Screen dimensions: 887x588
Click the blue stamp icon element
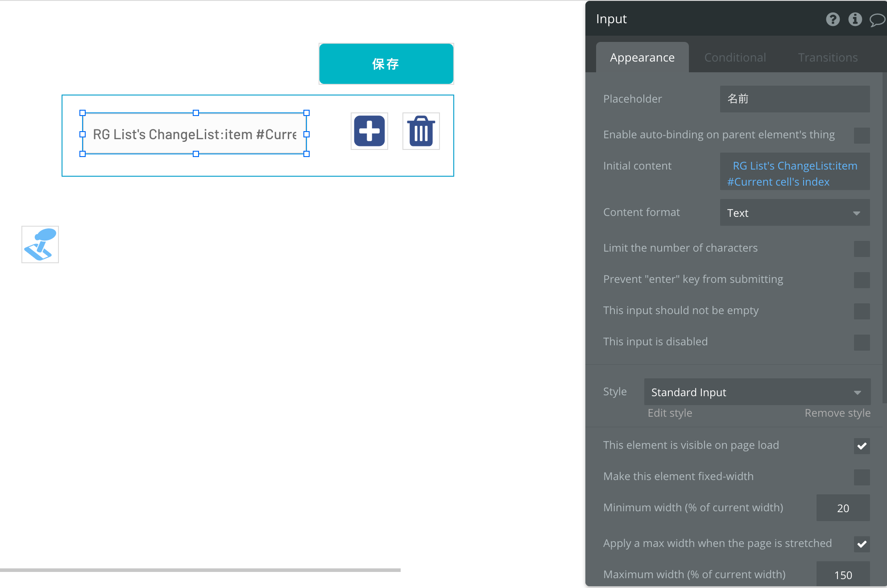[x=40, y=244]
